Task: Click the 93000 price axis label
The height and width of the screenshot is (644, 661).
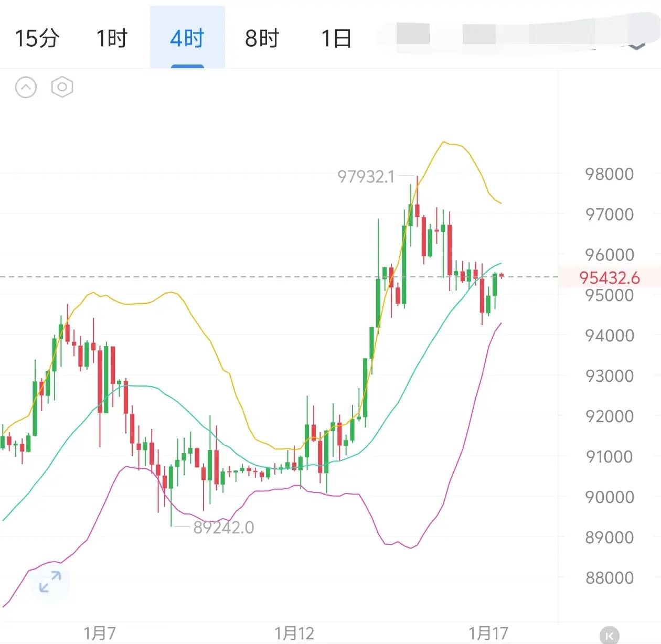Action: coord(610,376)
